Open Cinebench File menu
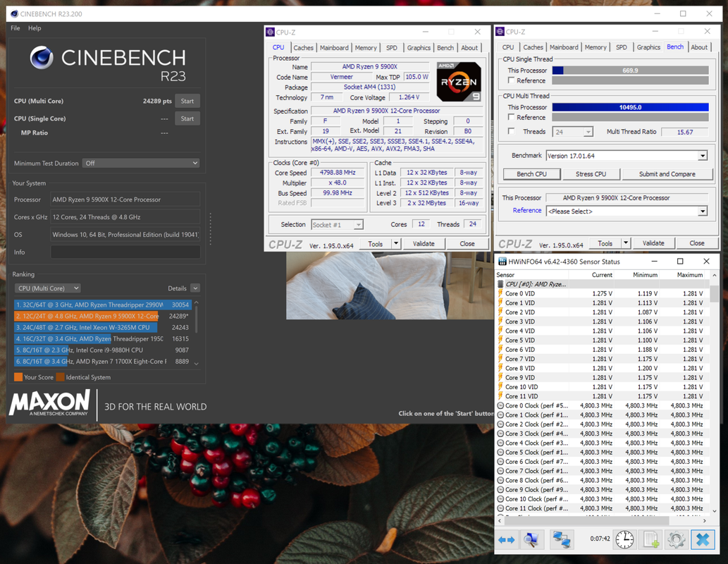Image resolution: width=728 pixels, height=564 pixels. click(16, 28)
